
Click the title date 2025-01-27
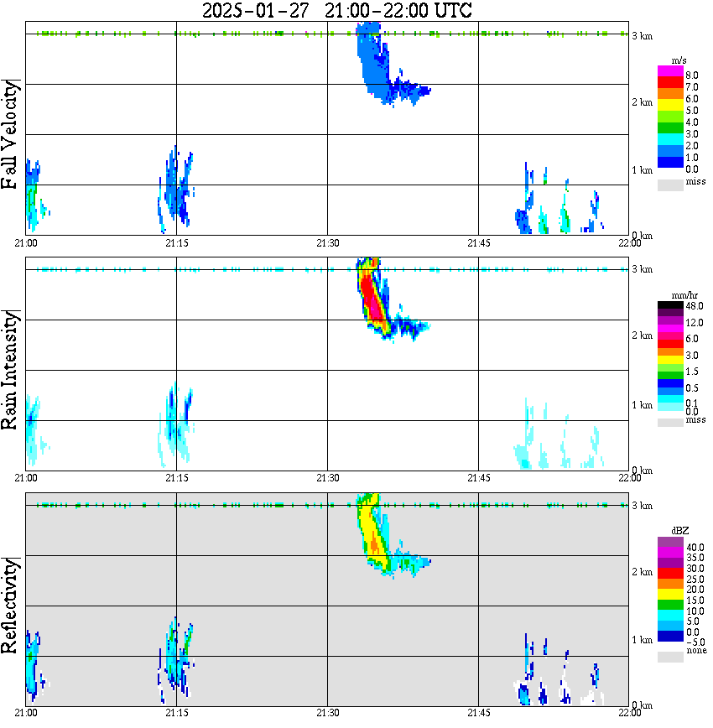(x=256, y=10)
